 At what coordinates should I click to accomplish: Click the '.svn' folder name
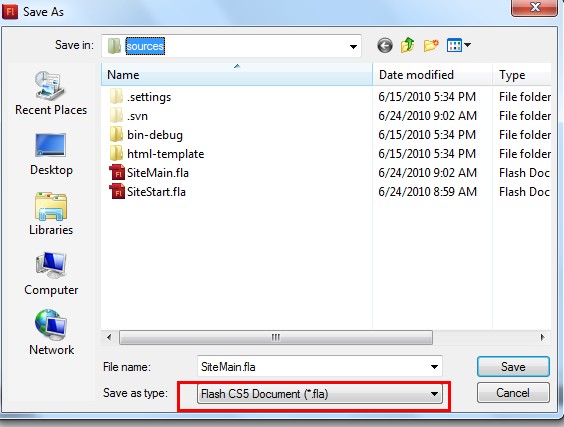tap(137, 116)
